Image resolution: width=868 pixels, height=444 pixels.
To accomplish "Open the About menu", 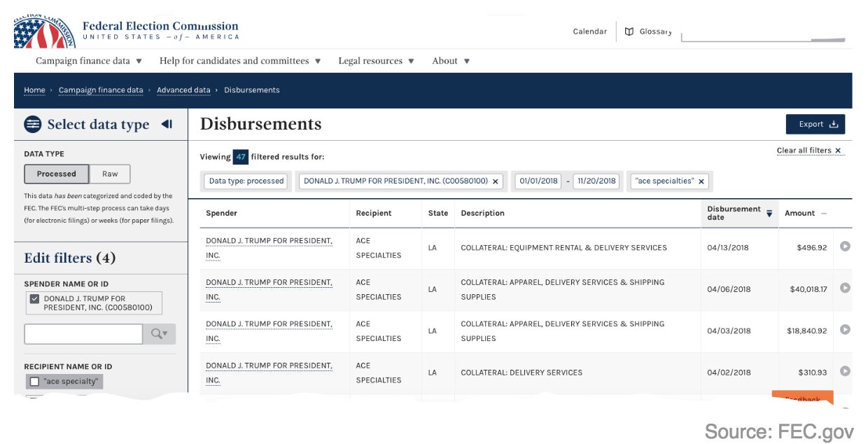I will pyautogui.click(x=451, y=61).
